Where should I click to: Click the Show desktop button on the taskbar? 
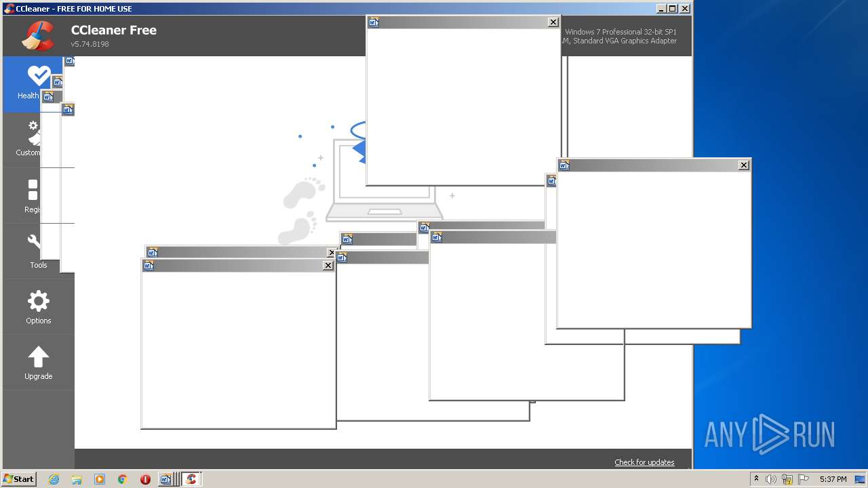[x=860, y=479]
